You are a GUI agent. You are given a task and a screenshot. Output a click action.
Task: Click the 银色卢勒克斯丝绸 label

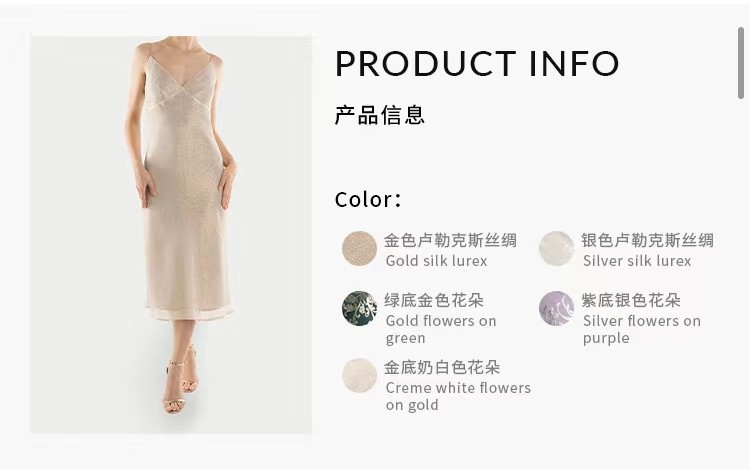pyautogui.click(x=648, y=241)
